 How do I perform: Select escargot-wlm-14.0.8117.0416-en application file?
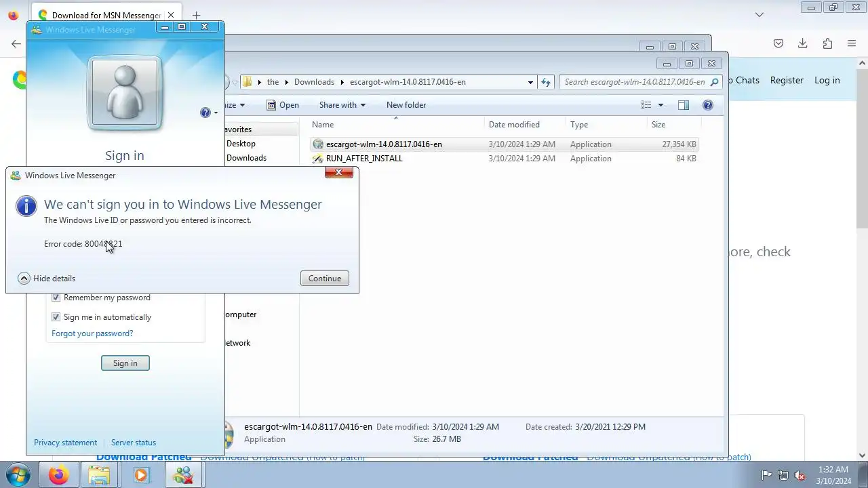pyautogui.click(x=384, y=144)
